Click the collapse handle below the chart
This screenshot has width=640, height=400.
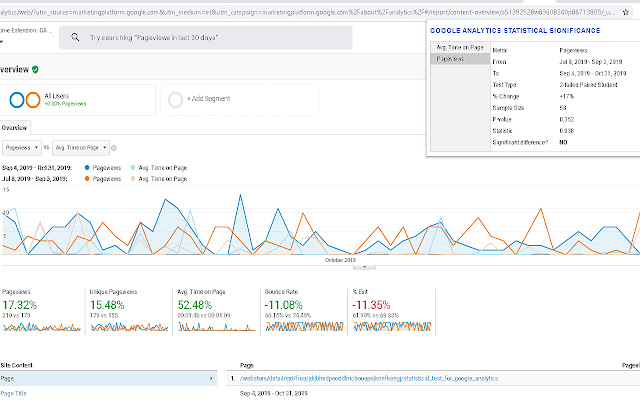click(x=364, y=267)
